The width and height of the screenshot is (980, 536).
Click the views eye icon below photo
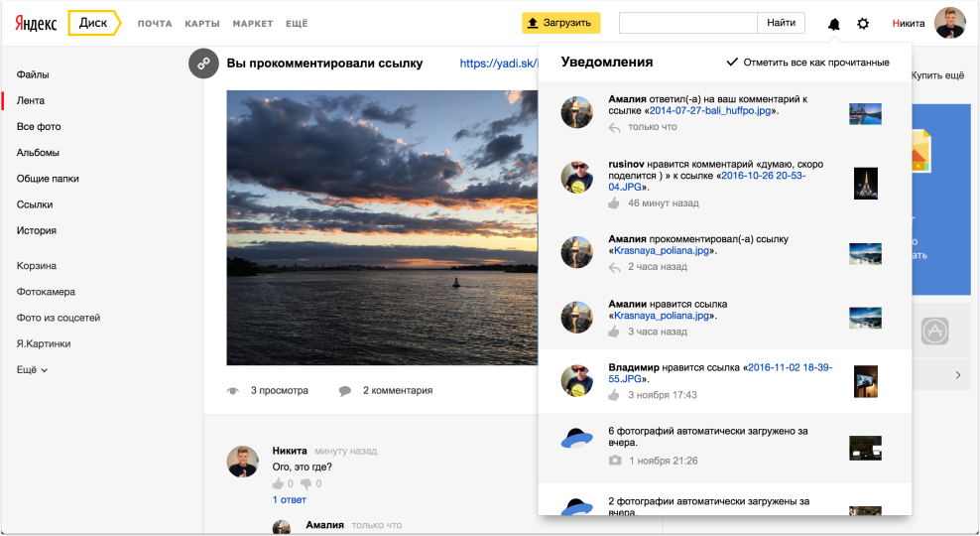234,391
